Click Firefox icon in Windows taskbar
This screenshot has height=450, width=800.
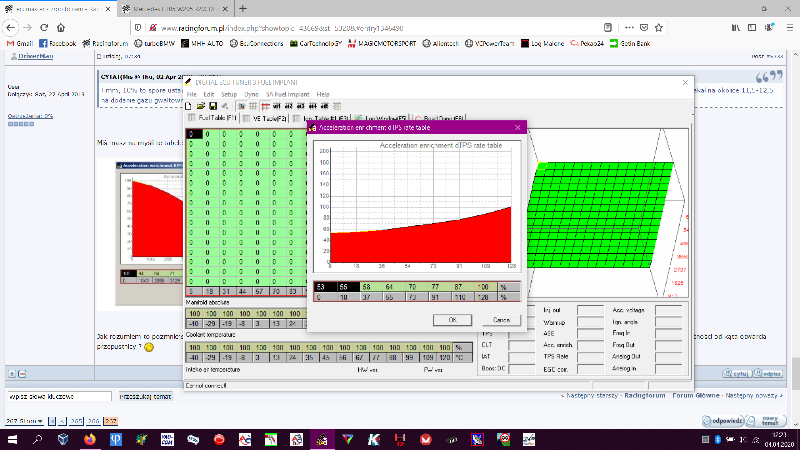click(90, 439)
